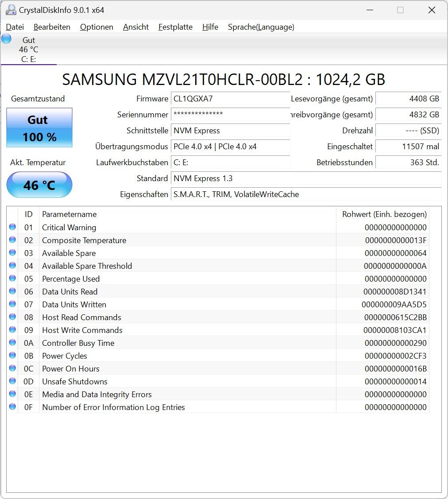This screenshot has height=499, width=448.
Task: Select the Critical Warning row name
Action: click(69, 227)
